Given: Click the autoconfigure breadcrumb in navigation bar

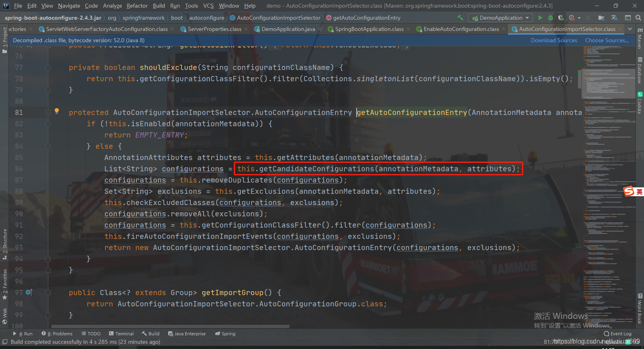Looking at the screenshot, I should pos(206,18).
